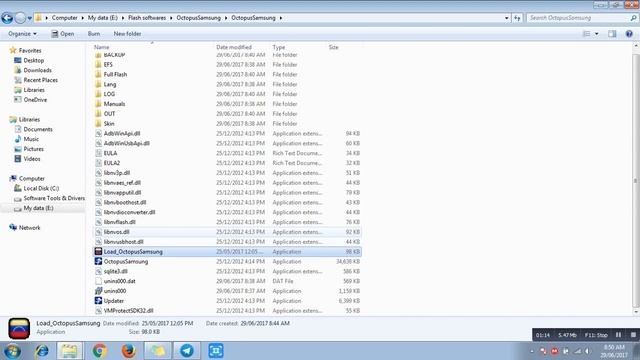Image resolution: width=640 pixels, height=360 pixels.
Task: Open Firefox from the taskbar
Action: click(129, 351)
